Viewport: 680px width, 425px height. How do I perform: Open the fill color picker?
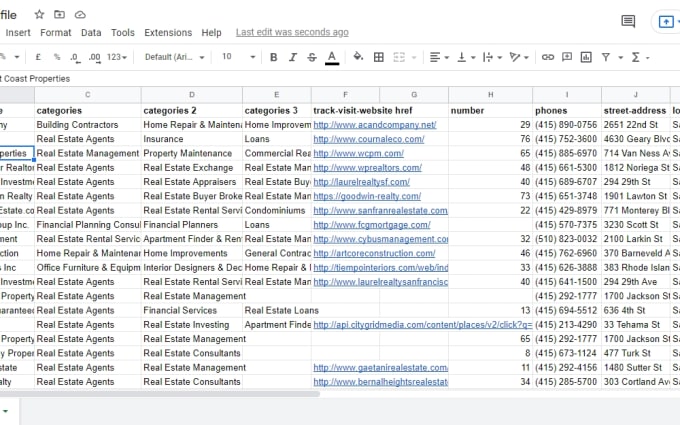[358, 57]
